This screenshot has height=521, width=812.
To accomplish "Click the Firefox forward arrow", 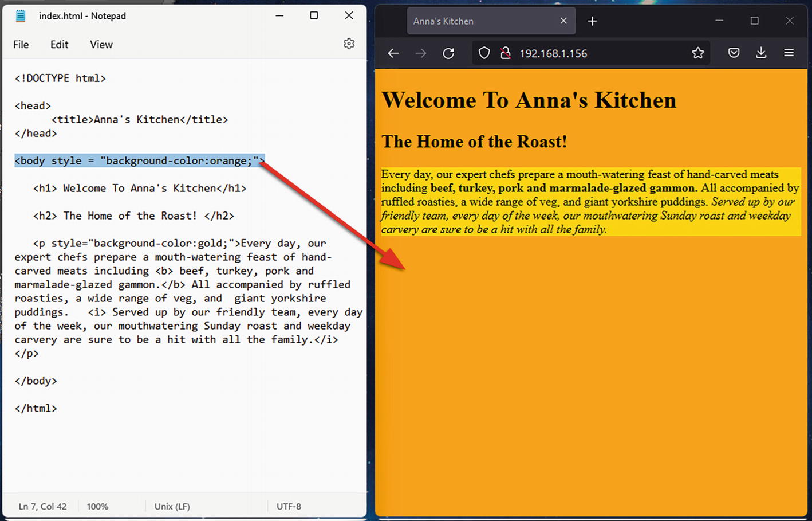I will click(x=421, y=53).
